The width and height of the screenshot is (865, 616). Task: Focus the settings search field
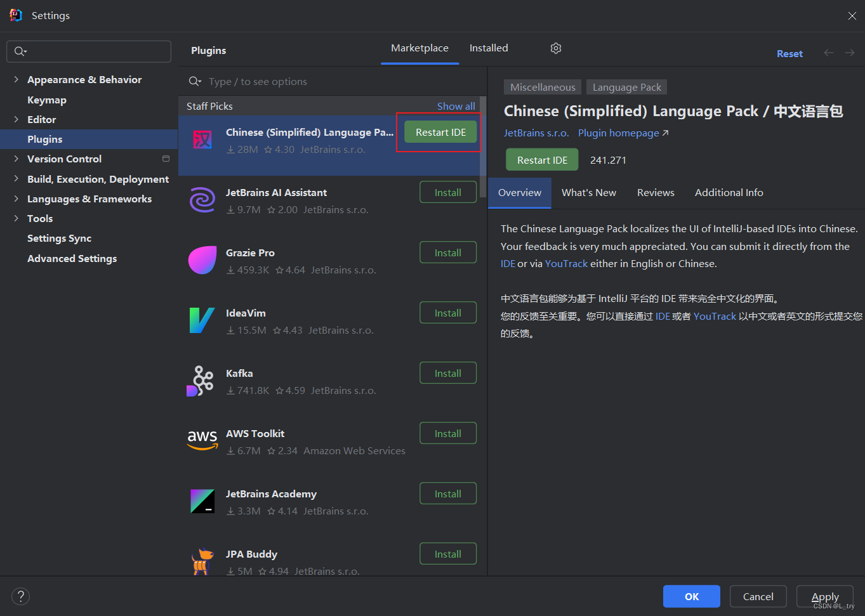click(89, 51)
